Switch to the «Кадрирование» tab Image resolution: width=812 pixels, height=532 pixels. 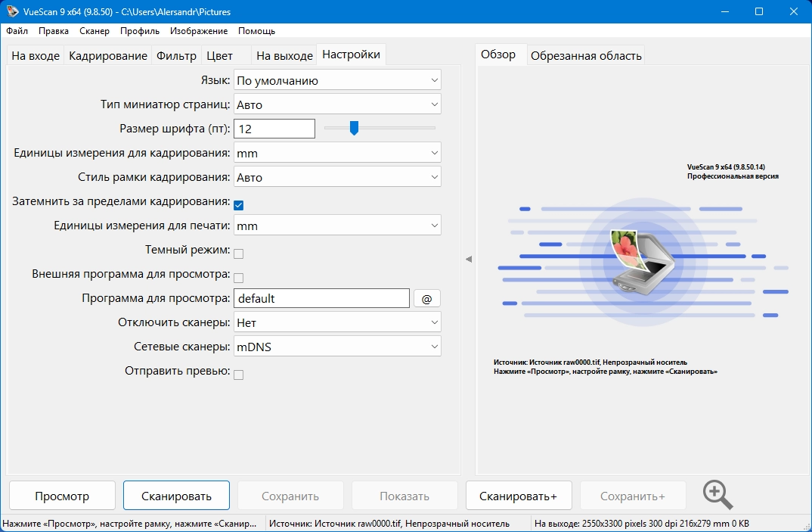(x=107, y=56)
